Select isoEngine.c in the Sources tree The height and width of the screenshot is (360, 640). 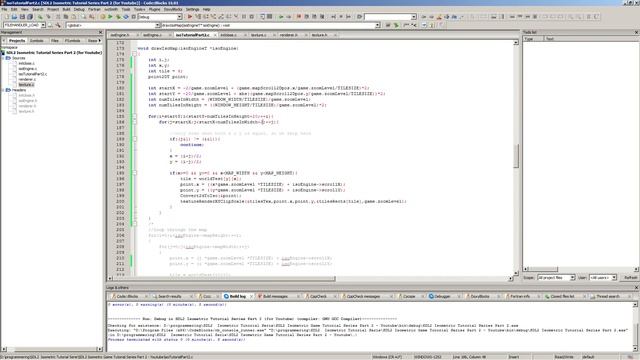point(27,69)
